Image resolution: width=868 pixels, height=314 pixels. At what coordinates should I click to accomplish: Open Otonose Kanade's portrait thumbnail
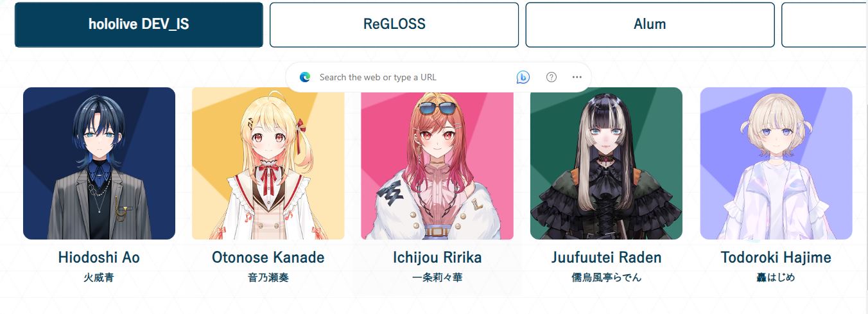(268, 163)
